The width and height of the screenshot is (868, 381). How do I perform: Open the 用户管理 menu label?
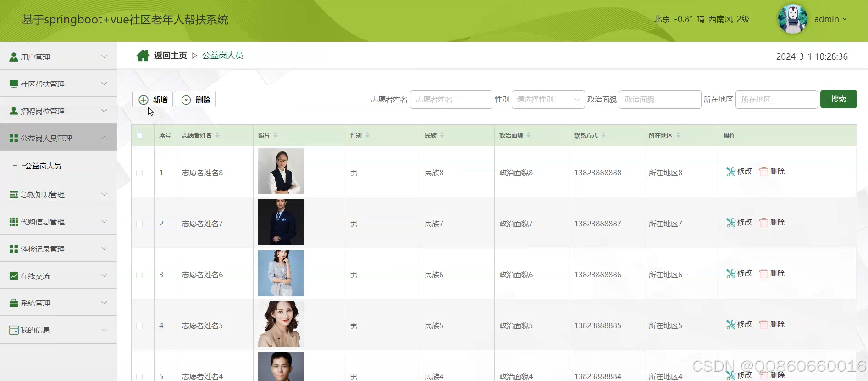[35, 57]
